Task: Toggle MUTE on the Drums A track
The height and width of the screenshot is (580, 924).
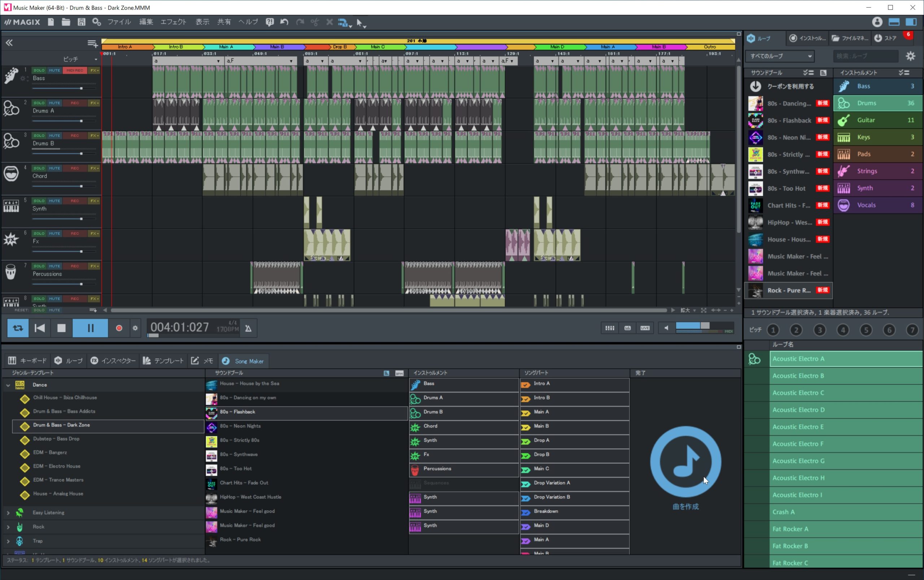Action: [54, 103]
